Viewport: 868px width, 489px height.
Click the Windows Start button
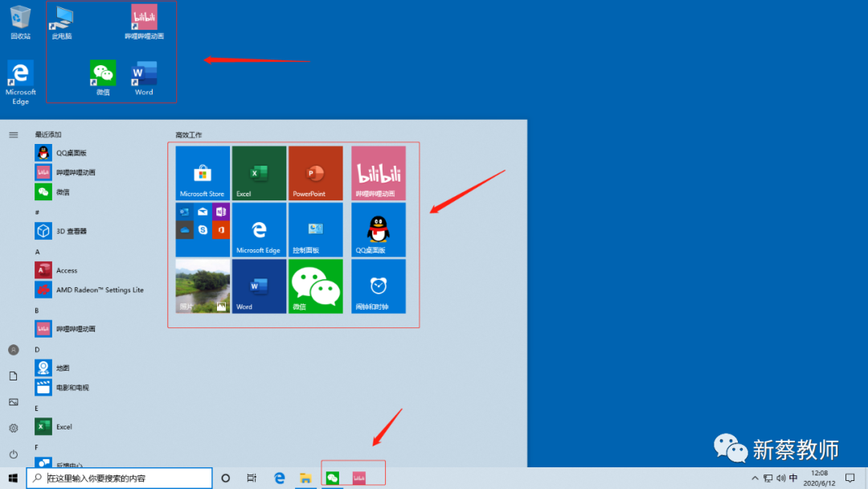(13, 478)
